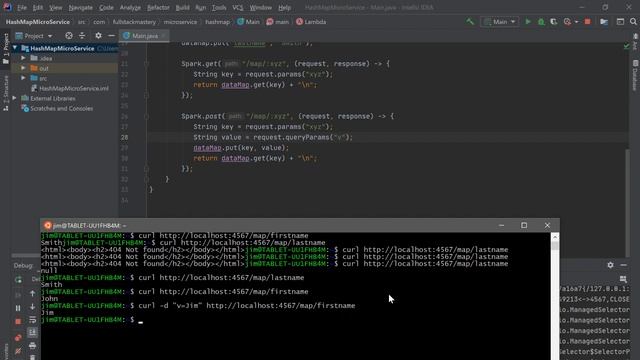The width and height of the screenshot is (640, 360).
Task: Open the Edit menu
Action: (38, 7)
